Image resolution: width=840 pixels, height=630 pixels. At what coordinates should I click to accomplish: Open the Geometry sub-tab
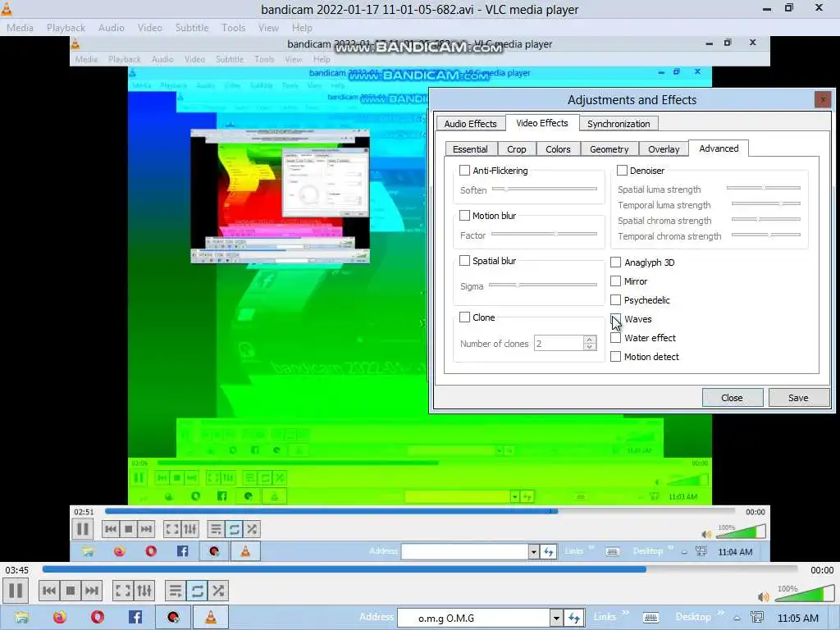point(609,149)
